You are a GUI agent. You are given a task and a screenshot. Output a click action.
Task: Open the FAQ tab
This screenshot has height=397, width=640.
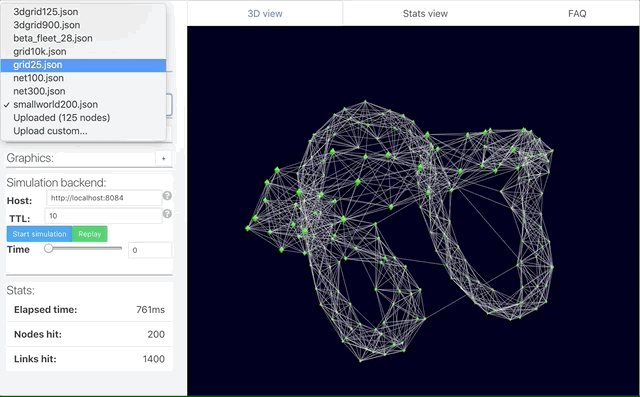577,13
